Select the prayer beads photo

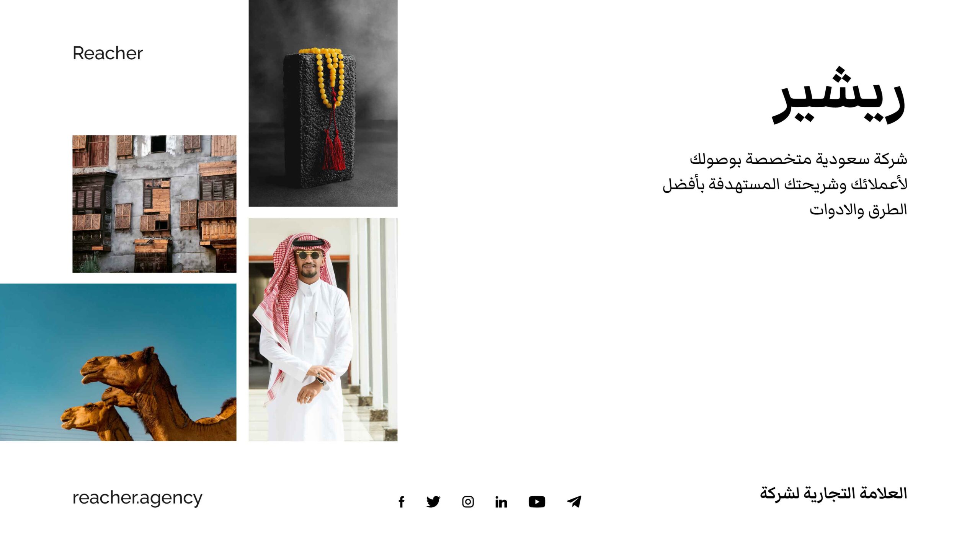323,103
